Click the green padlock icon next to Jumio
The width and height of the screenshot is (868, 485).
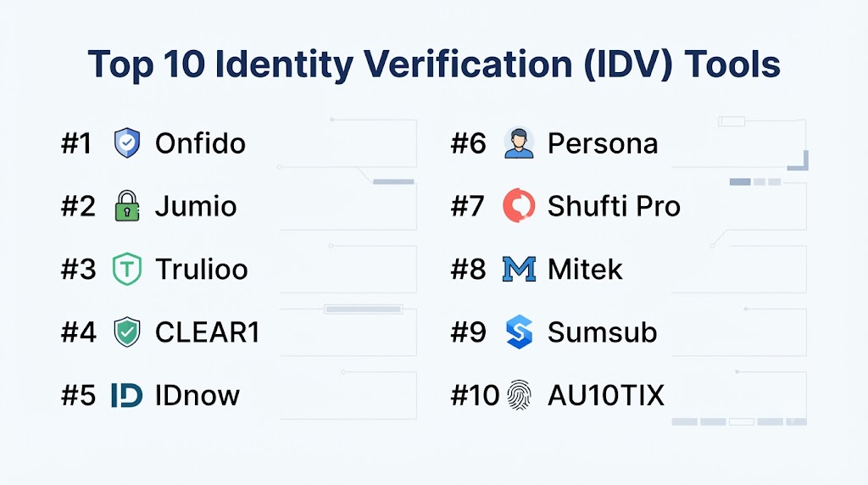point(127,206)
